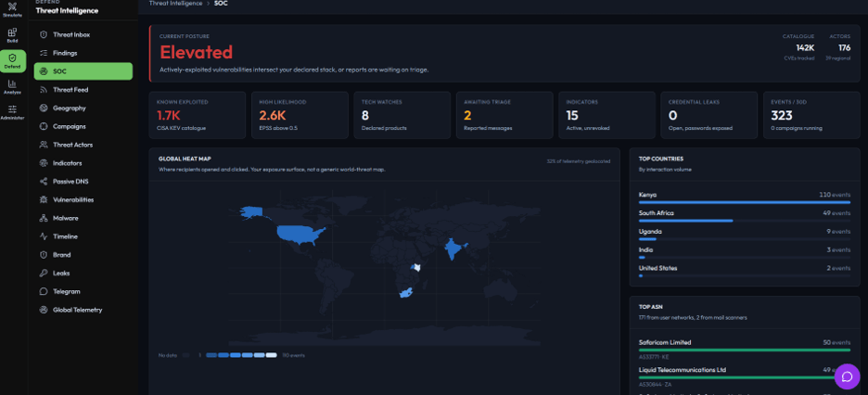Click the SOC globe icon in sidebar
The width and height of the screenshot is (868, 395).
coord(44,71)
